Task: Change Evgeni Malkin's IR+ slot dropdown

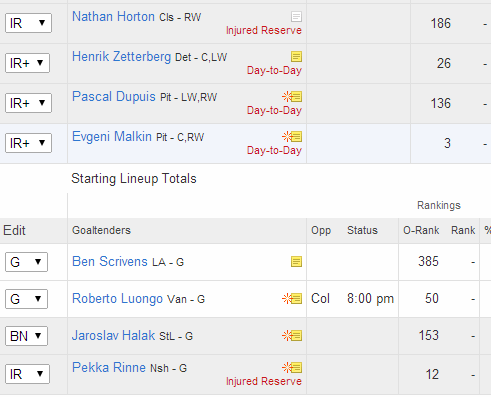Action: point(28,143)
